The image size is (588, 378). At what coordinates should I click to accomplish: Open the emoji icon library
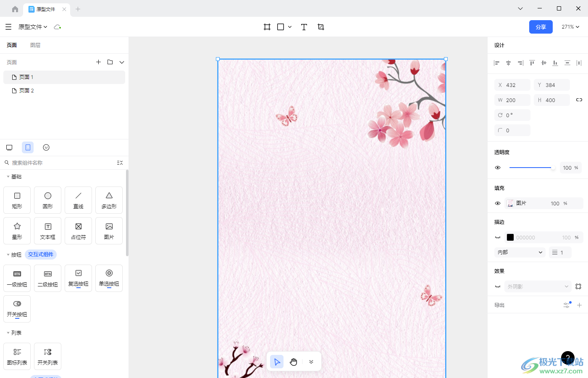click(46, 147)
